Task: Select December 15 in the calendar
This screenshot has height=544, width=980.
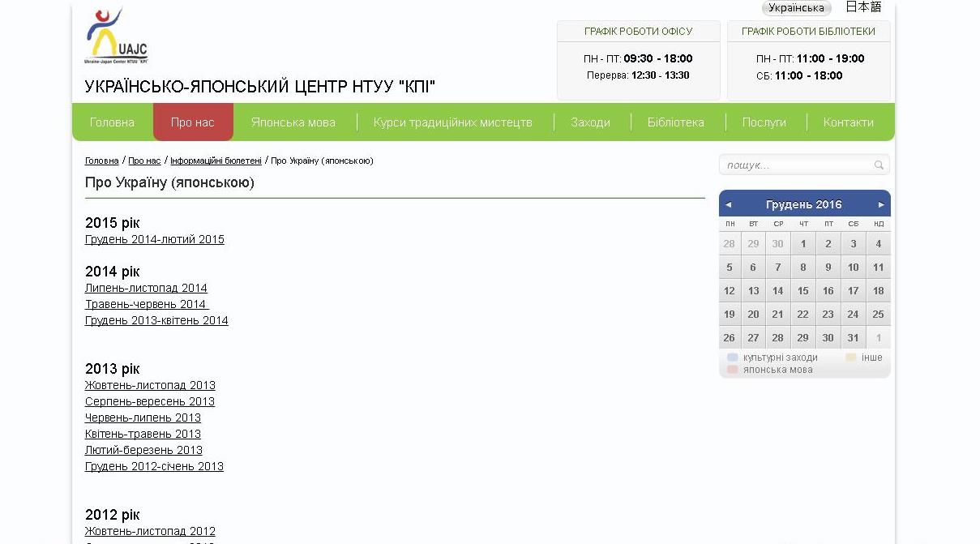Action: click(802, 290)
